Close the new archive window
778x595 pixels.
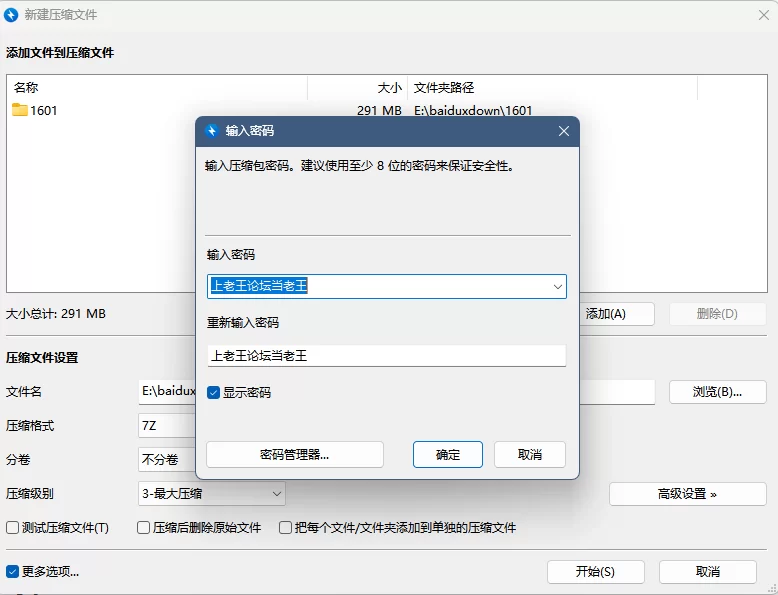[x=763, y=15]
